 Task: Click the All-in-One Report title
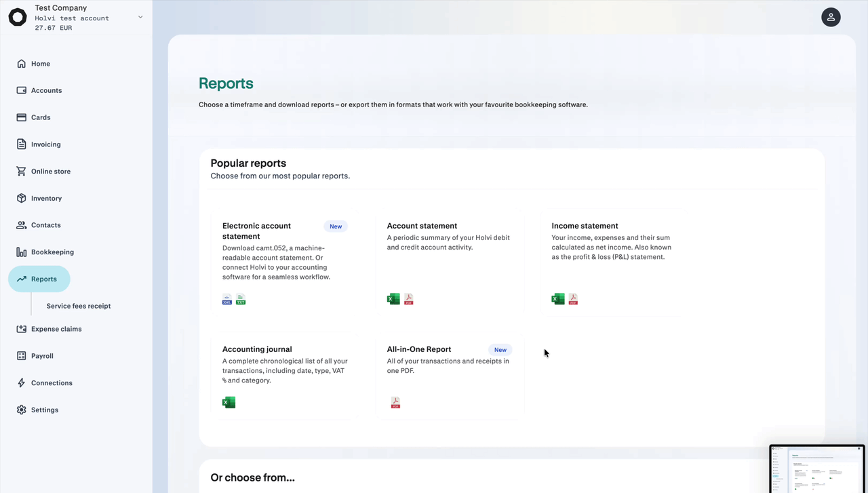[x=419, y=349]
